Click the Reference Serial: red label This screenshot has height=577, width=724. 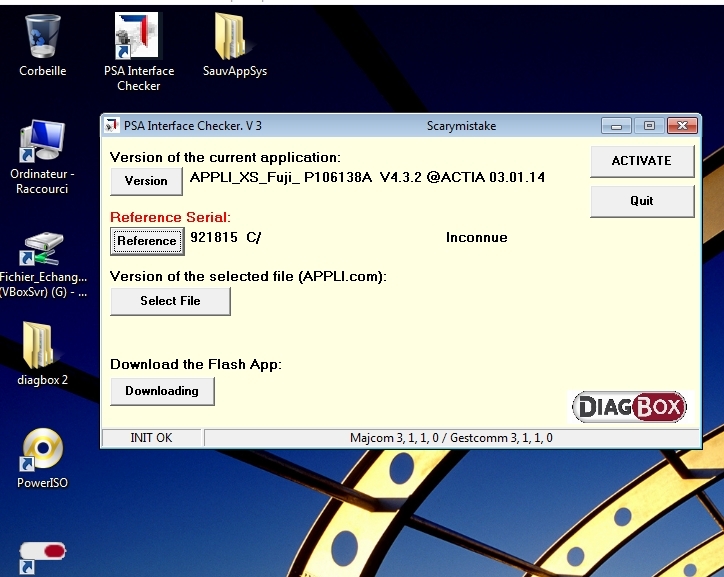pyautogui.click(x=170, y=217)
